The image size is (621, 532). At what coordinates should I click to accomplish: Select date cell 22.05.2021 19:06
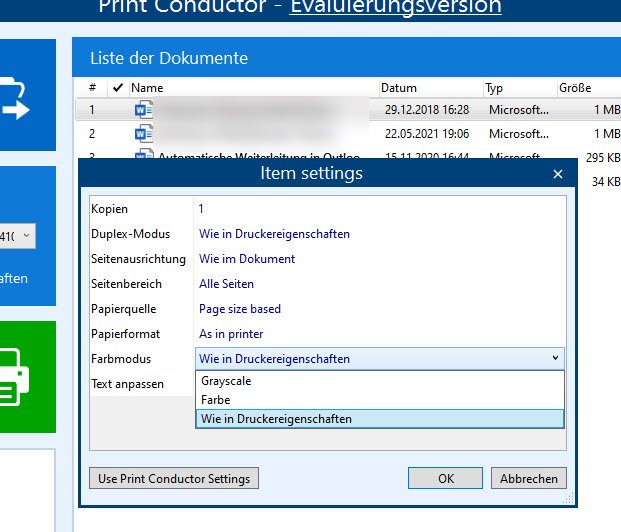[x=427, y=134]
